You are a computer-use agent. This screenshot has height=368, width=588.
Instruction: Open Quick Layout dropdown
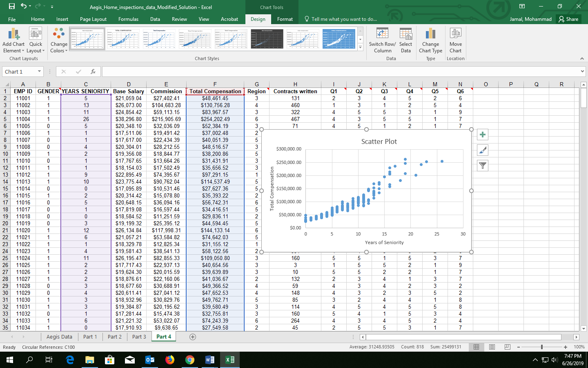tap(36, 40)
